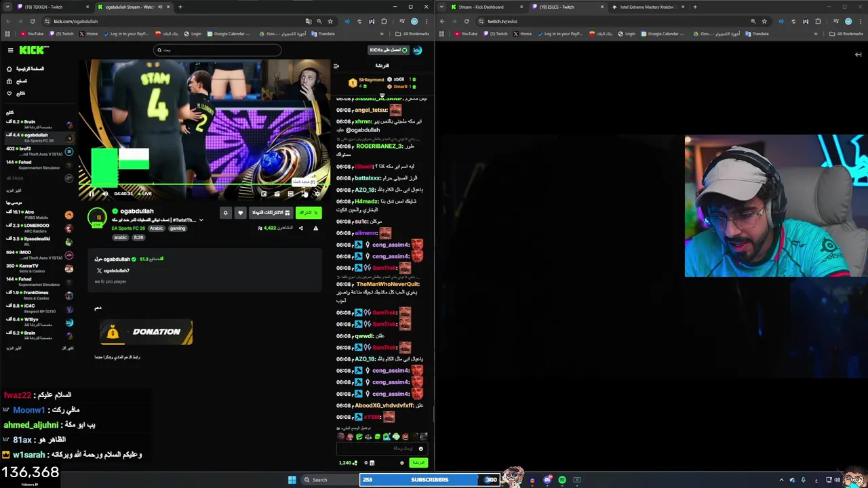The width and height of the screenshot is (868, 488).
Task: Open All Bookmarks folder in left browser
Action: pos(413,34)
